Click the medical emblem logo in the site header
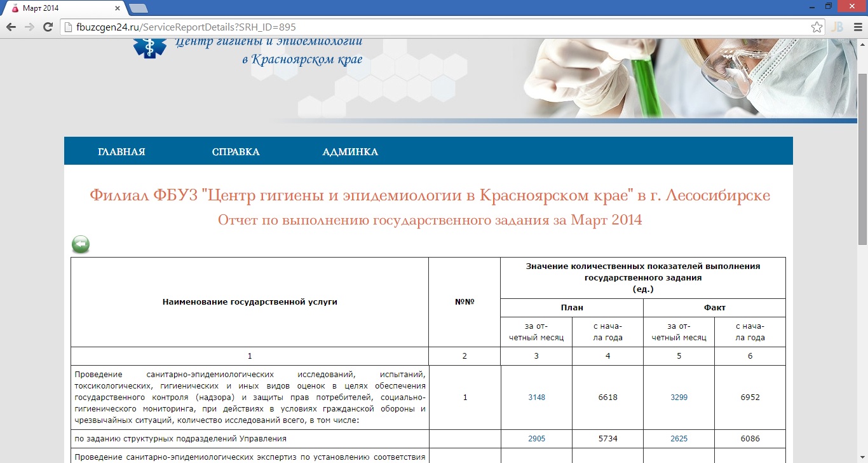Viewport: 868px width, 463px height. pos(149,48)
